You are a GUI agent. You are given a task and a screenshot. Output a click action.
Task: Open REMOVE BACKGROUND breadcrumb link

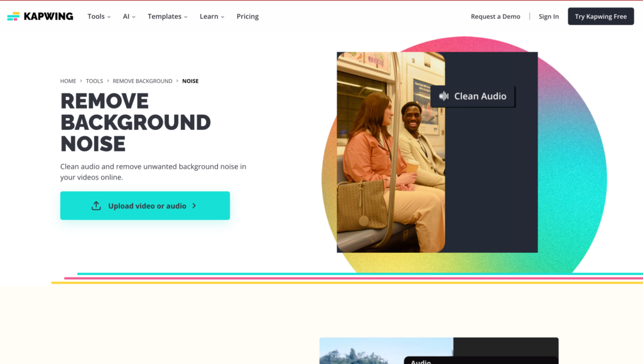(143, 81)
